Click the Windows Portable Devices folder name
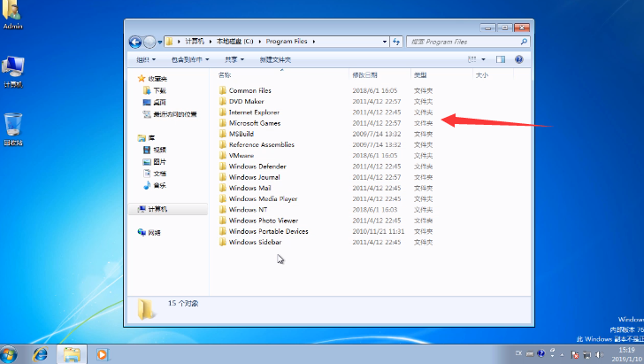 tap(269, 231)
